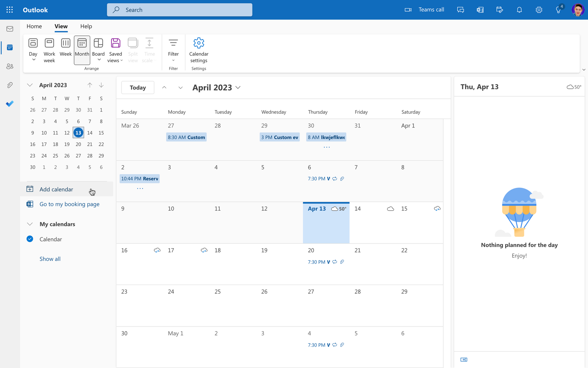Viewport: 588px width, 368px height.
Task: Click the View ribbon tab
Action: (x=61, y=26)
